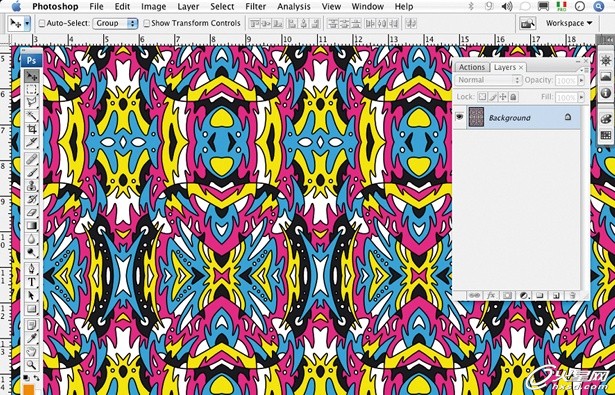Select the Type tool
The height and width of the screenshot is (395, 615).
[x=31, y=282]
